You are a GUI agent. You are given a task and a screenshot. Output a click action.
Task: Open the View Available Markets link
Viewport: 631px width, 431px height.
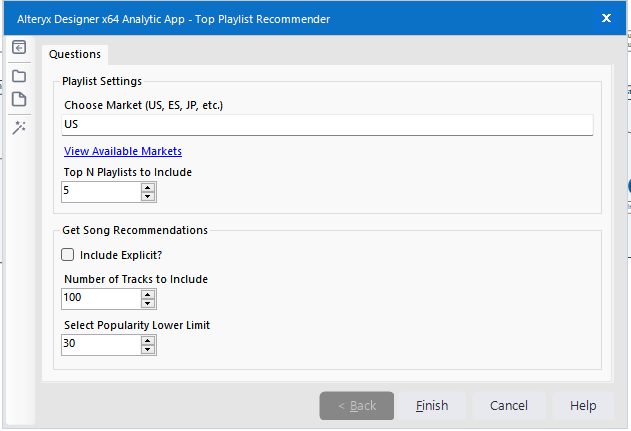pos(123,151)
